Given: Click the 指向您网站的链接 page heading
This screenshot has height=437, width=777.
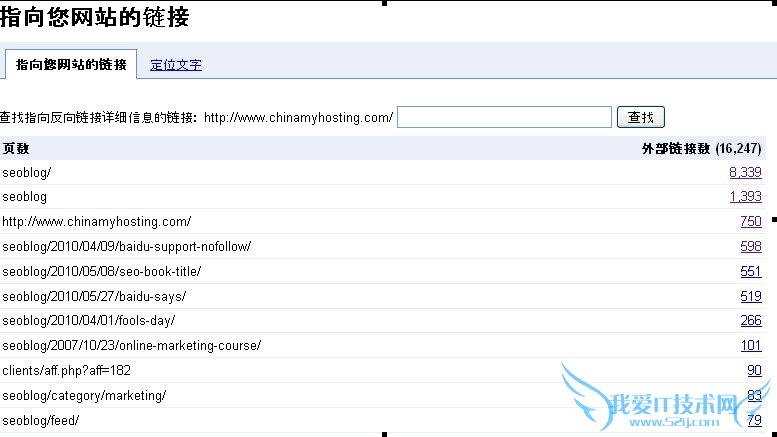Looking at the screenshot, I should coord(95,17).
